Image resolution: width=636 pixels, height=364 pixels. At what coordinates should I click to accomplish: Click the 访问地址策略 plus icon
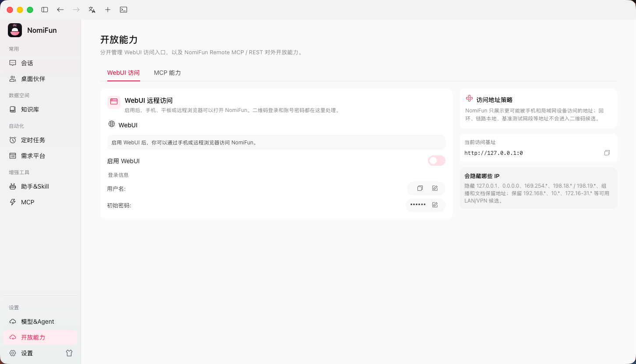click(x=469, y=98)
